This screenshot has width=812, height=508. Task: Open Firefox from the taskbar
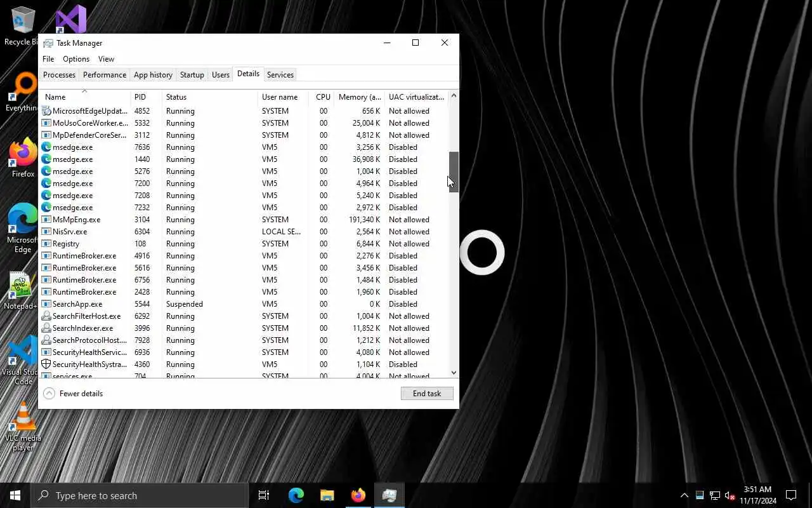click(358, 495)
